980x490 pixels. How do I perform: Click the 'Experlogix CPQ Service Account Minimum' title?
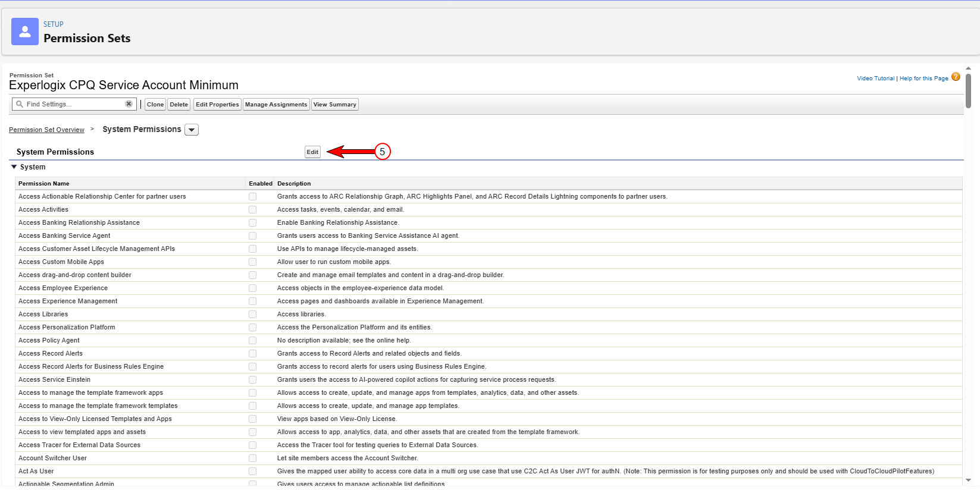point(124,85)
